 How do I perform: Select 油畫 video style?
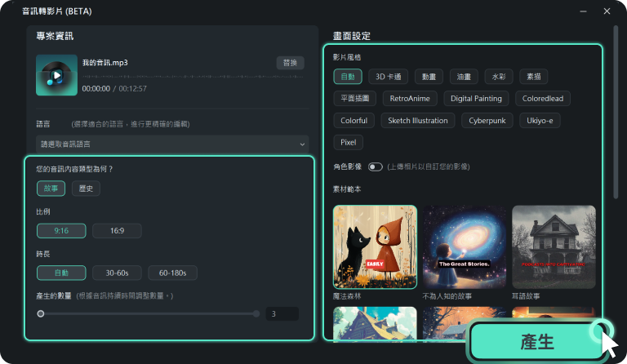pos(464,77)
